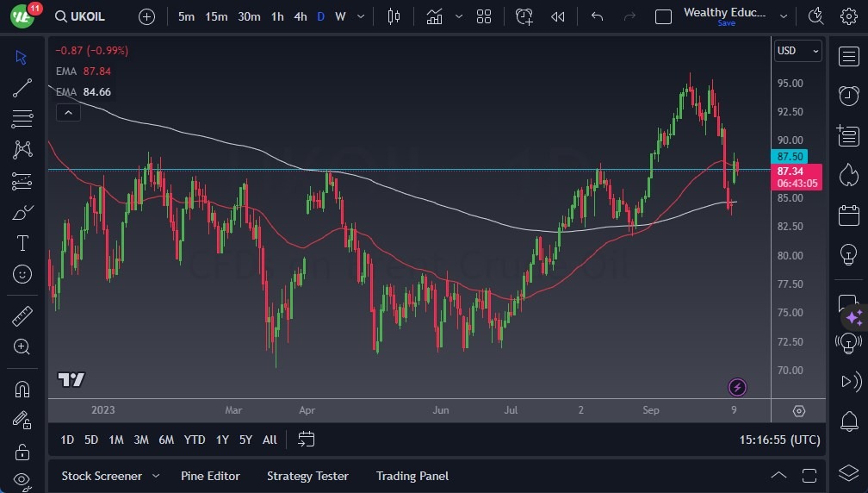Select the Brush drawing tool
Image resolution: width=868 pixels, height=493 pixels.
[x=22, y=212]
